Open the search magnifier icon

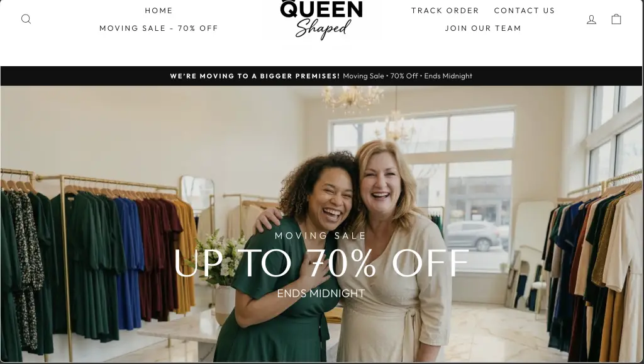(x=26, y=19)
